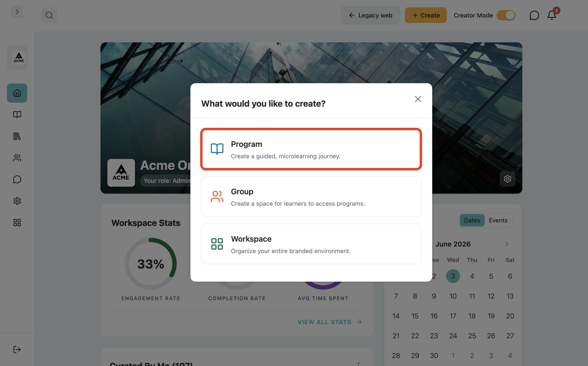Expand the sidebar with chevron
This screenshot has width=588, height=366.
point(17,12)
